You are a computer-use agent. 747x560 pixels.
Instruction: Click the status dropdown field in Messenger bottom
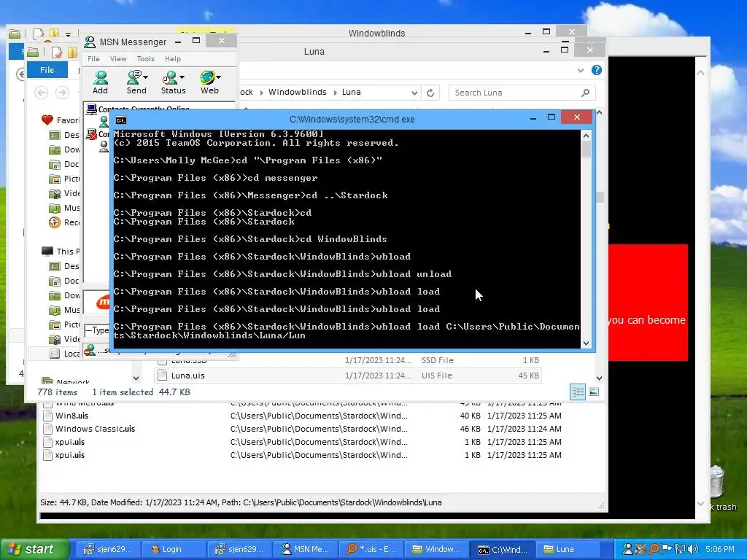pyautogui.click(x=97, y=330)
